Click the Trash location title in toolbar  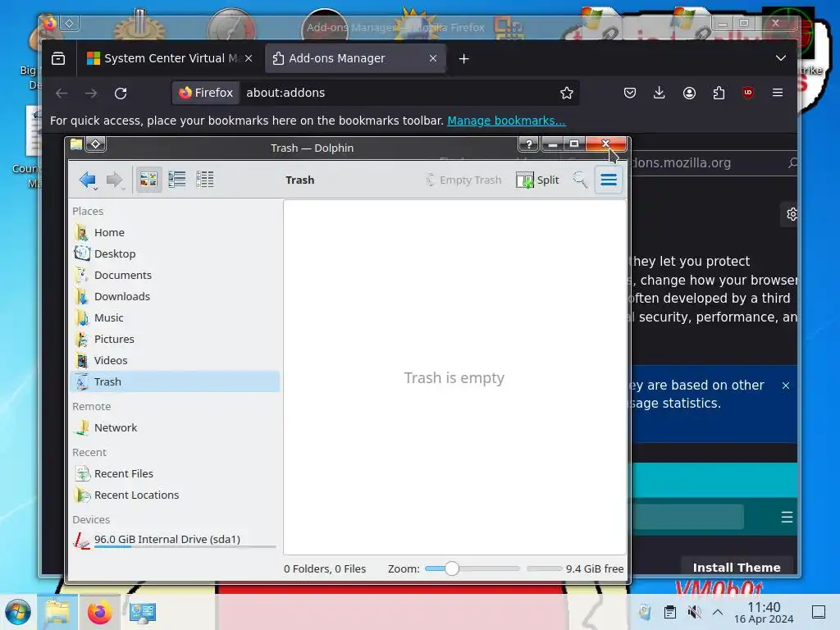pos(300,180)
